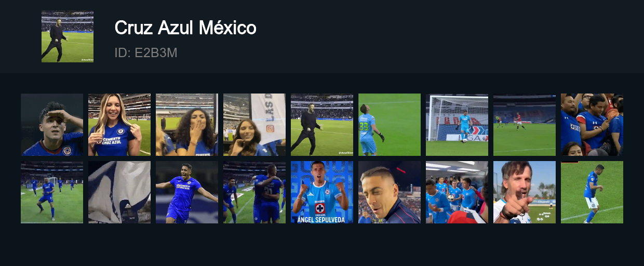Open the woman beside white banner thumbnail
The width and height of the screenshot is (644, 266).
pos(254,125)
